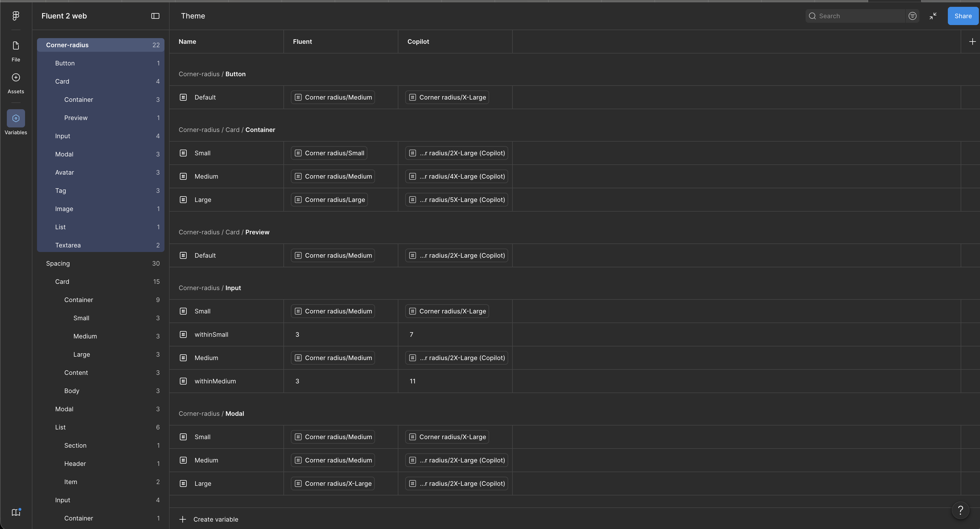This screenshot has height=529, width=980.
Task: Add a new mode column
Action: pos(972,42)
